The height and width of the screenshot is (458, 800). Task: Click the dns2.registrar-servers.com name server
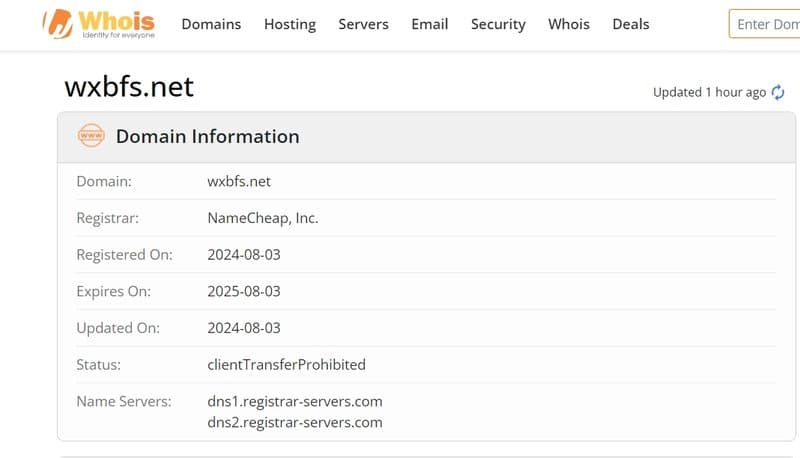click(x=295, y=422)
